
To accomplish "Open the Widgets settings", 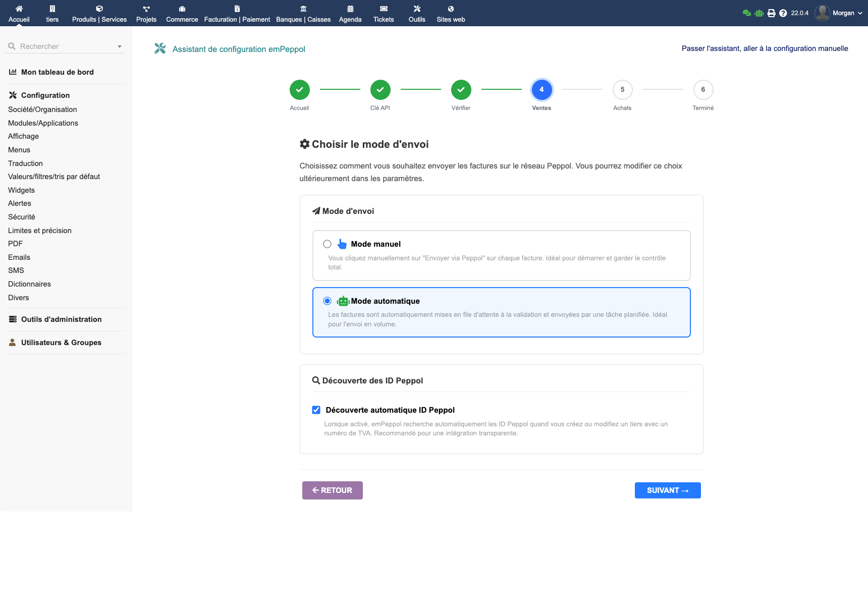I will [x=21, y=190].
